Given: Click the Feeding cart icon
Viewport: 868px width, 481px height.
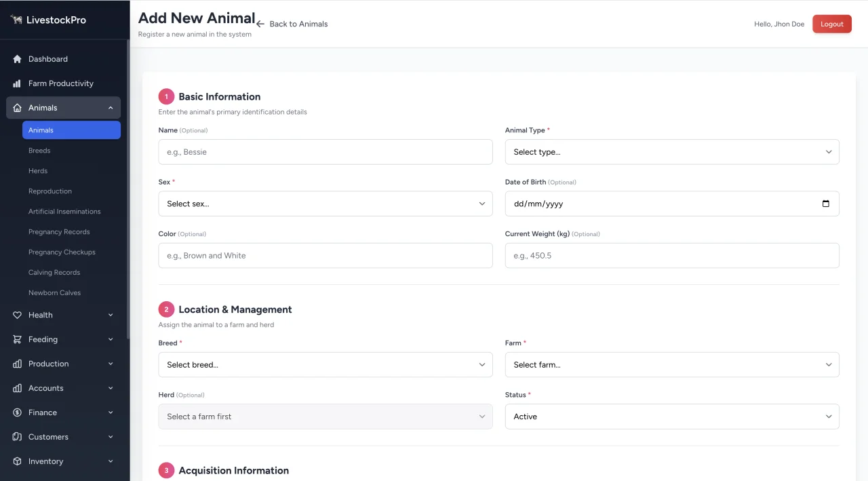Looking at the screenshot, I should coord(18,339).
